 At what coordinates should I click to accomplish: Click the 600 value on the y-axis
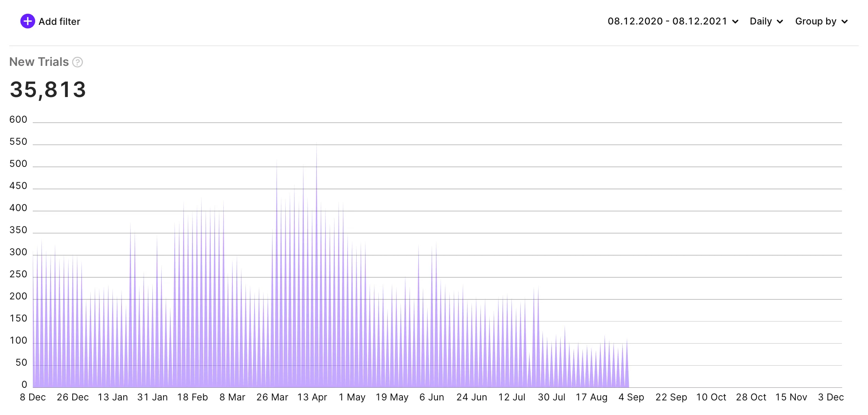pos(18,120)
